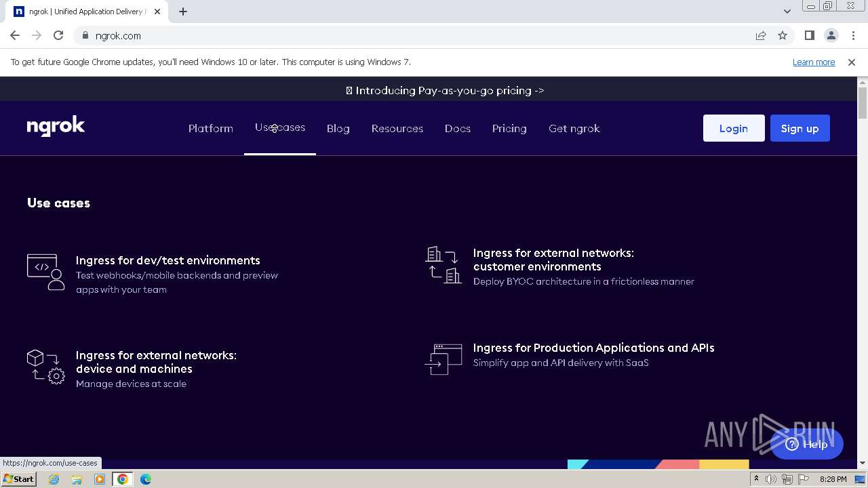Image resolution: width=868 pixels, height=488 pixels.
Task: Expand the tab search dropdown
Action: click(x=787, y=12)
